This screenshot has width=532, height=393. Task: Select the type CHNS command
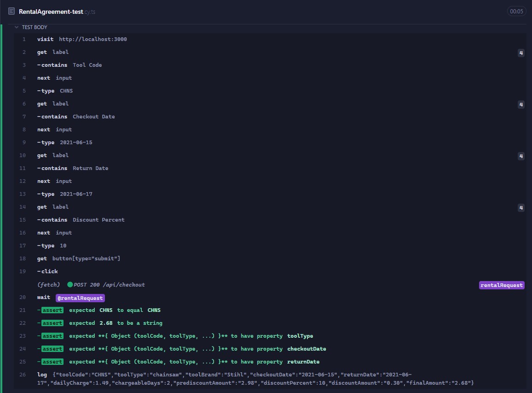click(x=270, y=91)
